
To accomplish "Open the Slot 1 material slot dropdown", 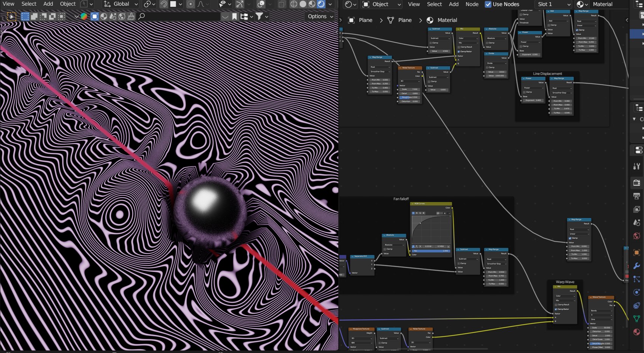I will point(554,4).
